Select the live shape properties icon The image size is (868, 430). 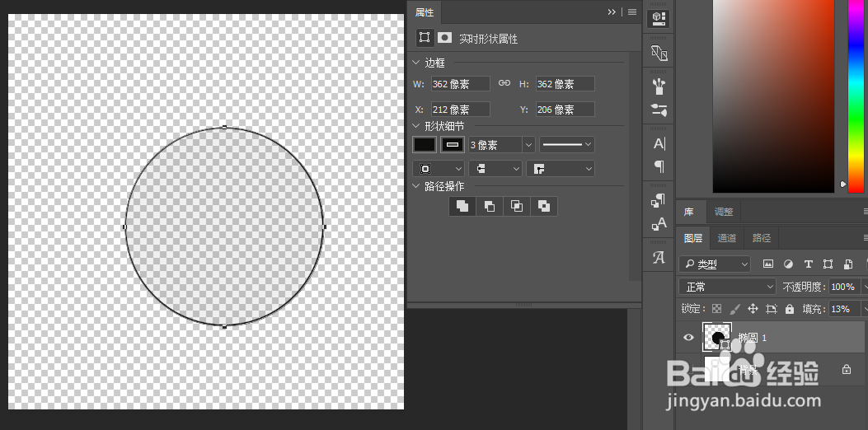pos(425,38)
